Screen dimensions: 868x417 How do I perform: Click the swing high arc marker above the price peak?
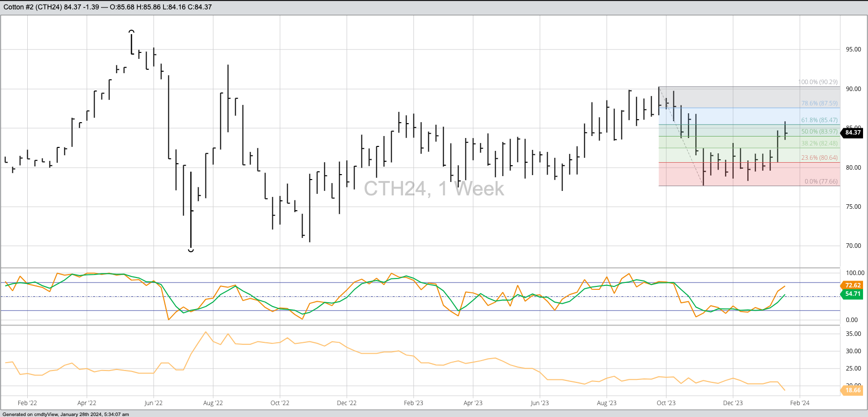[x=131, y=32]
